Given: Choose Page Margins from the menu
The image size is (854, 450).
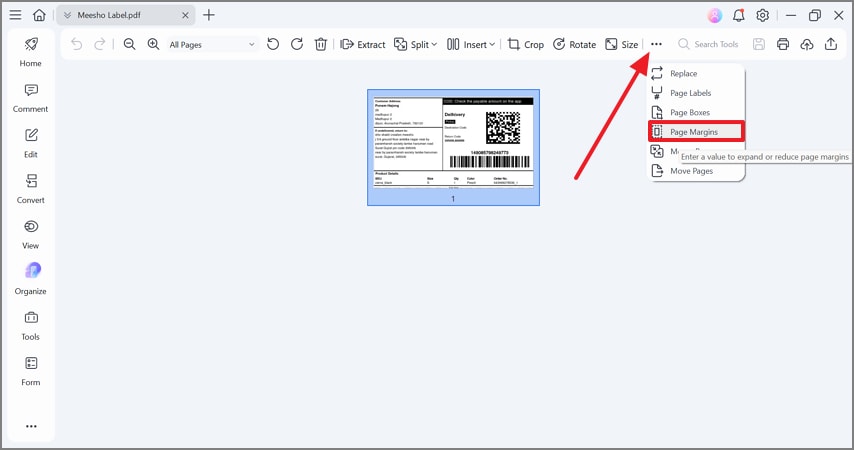Looking at the screenshot, I should coord(696,132).
